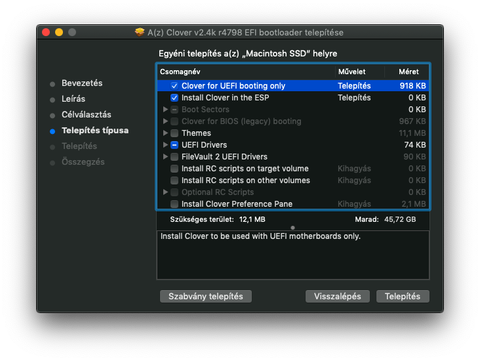
Task: Expand FileVault 2 UEFI Drivers group
Action: 165,157
